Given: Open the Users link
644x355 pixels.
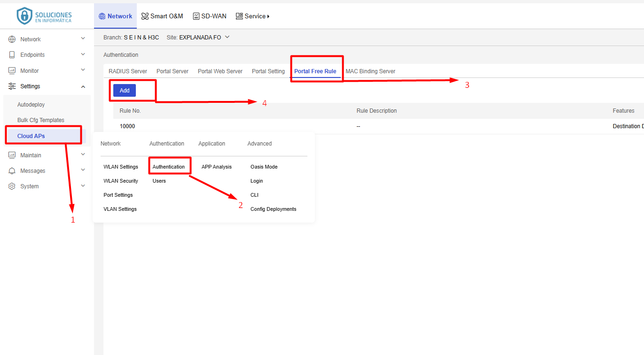Looking at the screenshot, I should click(x=159, y=181).
